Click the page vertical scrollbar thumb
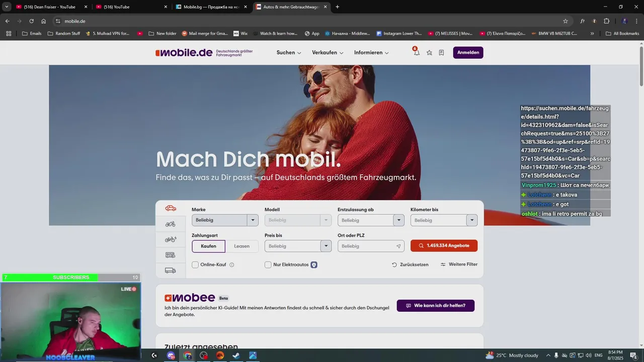This screenshot has width=644, height=362. (x=641, y=66)
